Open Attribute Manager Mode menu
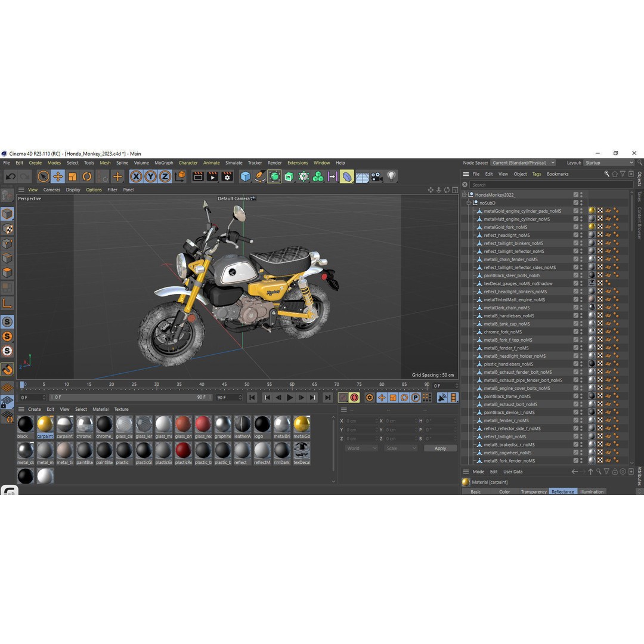Screen dimensions: 644x644 tap(478, 472)
